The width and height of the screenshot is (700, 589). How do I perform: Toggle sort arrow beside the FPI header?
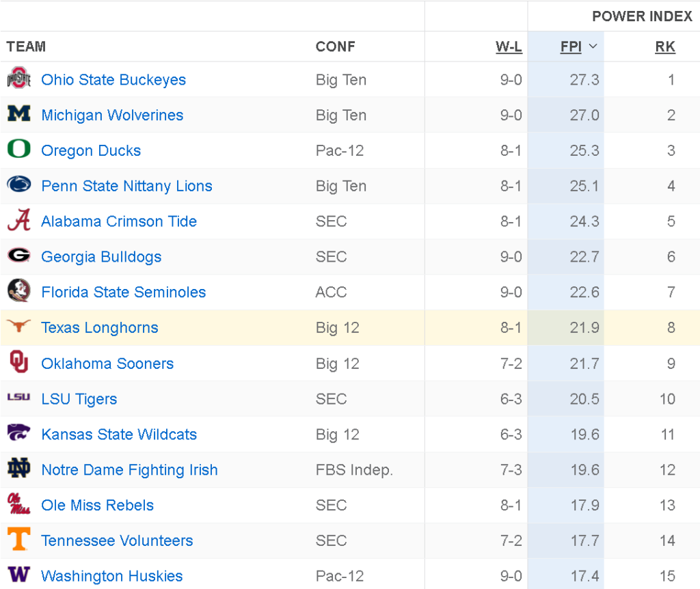pos(593,46)
